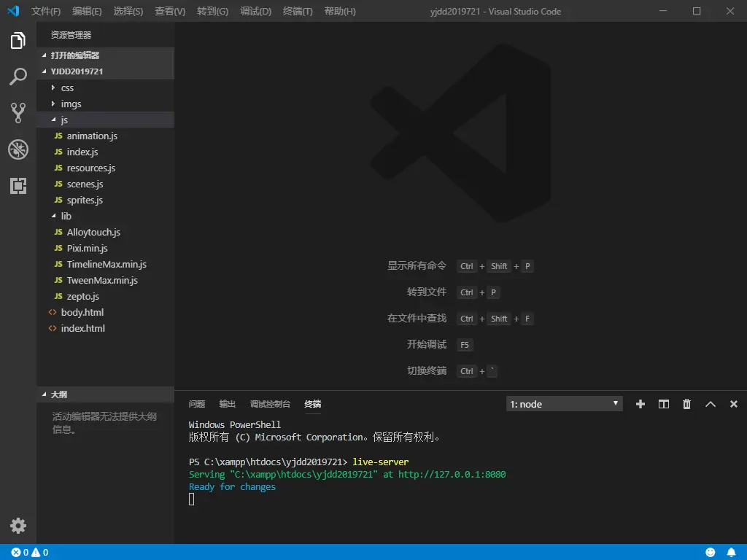Image resolution: width=747 pixels, height=560 pixels.
Task: Kill the terminal with trash icon
Action: [686, 404]
